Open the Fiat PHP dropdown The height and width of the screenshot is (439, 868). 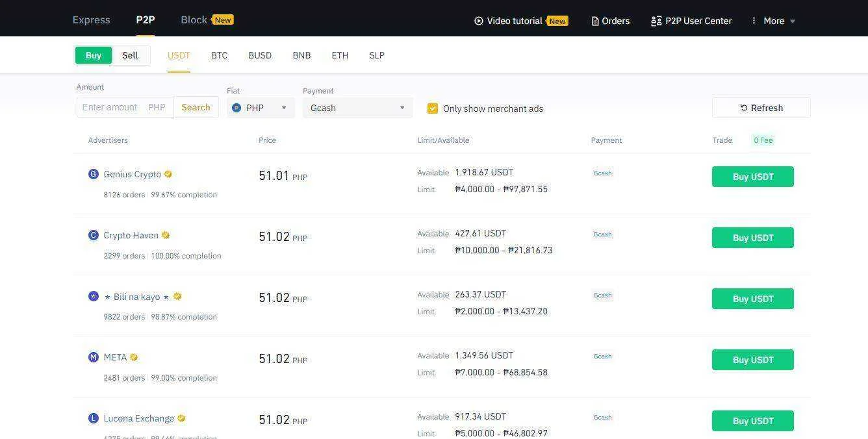click(261, 108)
